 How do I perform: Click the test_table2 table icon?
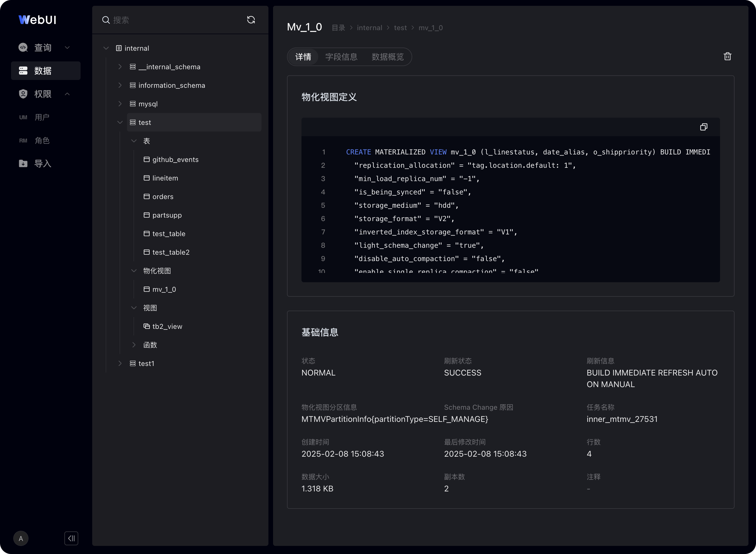point(147,252)
